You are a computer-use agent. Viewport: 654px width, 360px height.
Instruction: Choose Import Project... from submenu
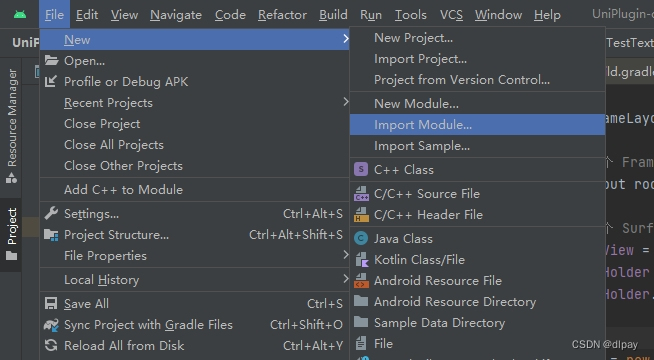click(477, 59)
